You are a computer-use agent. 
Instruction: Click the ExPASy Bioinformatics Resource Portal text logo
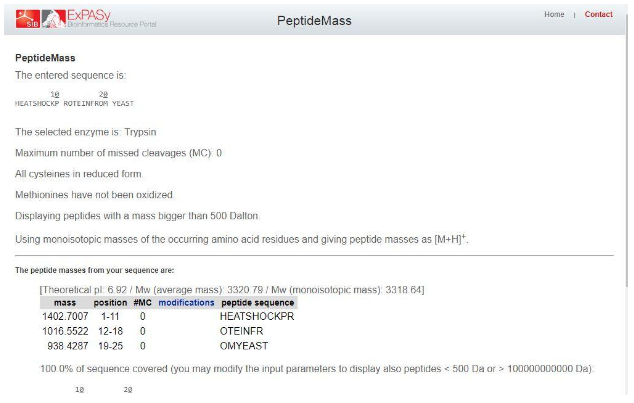click(x=112, y=19)
